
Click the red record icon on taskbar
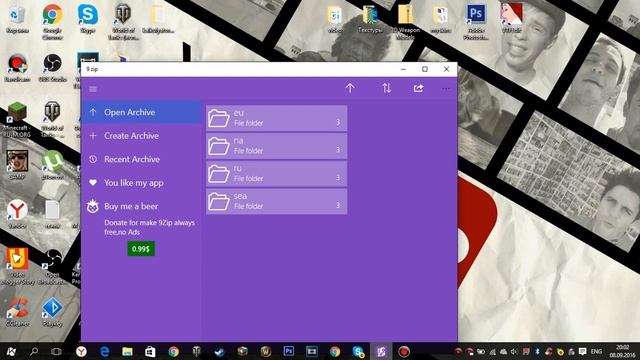point(404,351)
